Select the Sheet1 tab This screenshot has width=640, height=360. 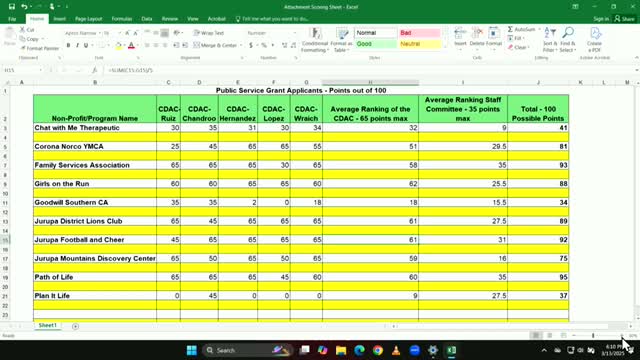tap(47, 326)
